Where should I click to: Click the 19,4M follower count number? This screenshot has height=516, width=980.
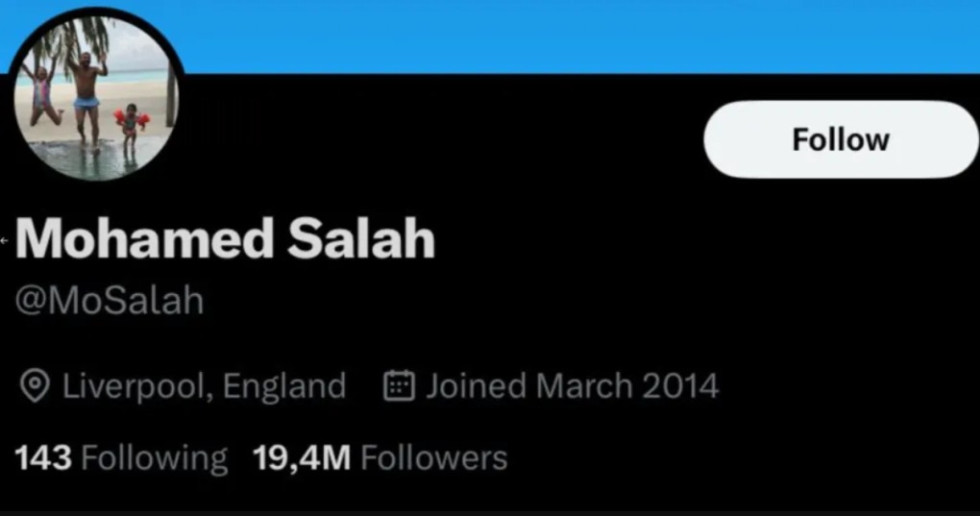pos(302,458)
